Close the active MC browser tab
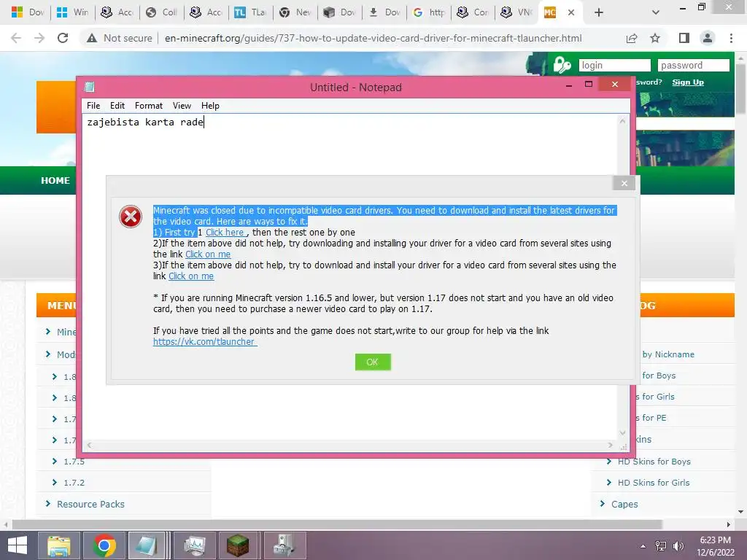 (571, 12)
